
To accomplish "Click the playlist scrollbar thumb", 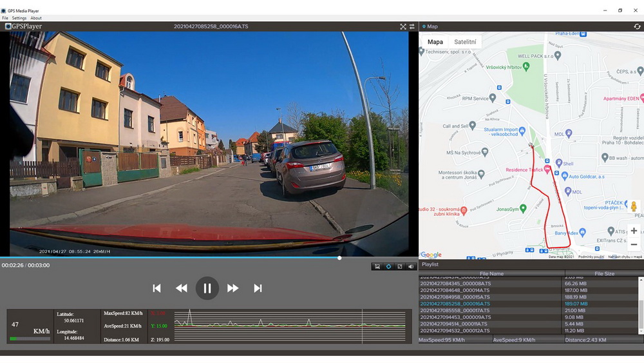I will [641, 313].
